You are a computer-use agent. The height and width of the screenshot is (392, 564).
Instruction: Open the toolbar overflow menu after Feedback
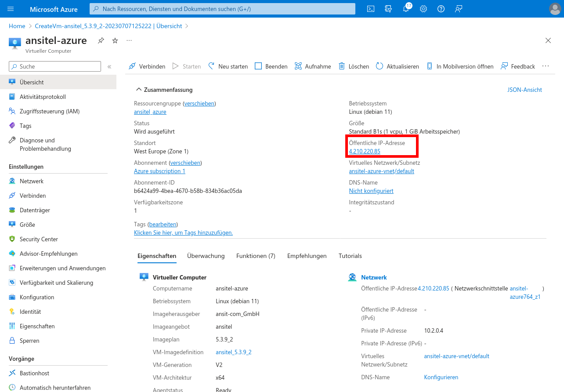[546, 66]
